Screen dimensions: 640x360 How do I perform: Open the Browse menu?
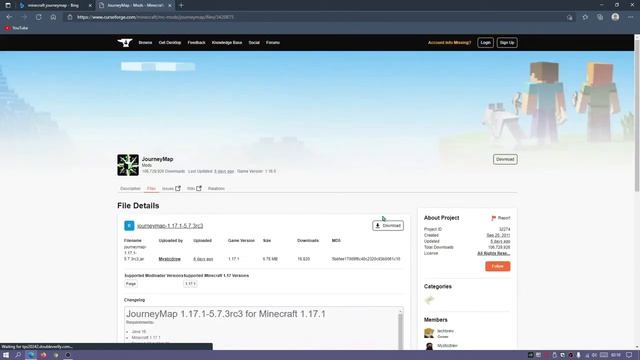point(145,42)
